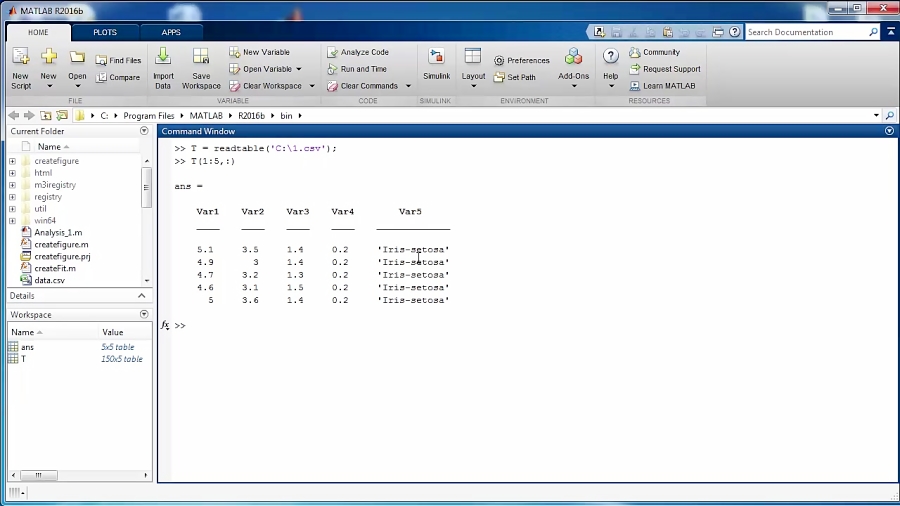The image size is (900, 506).
Task: Click Save Workspace icon
Action: [201, 57]
